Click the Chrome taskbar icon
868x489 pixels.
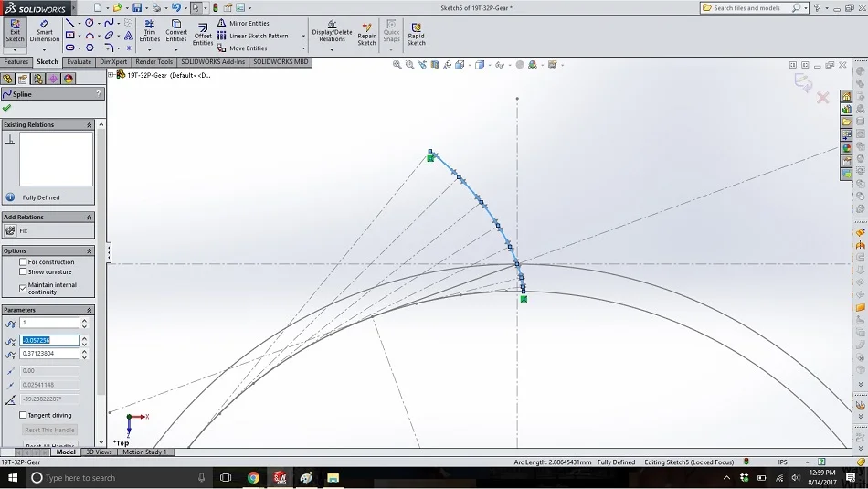(x=253, y=477)
